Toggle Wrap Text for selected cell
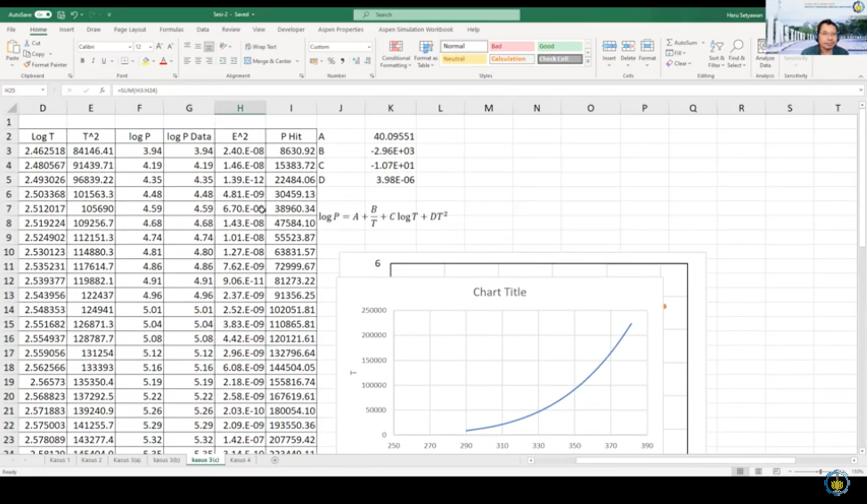The height and width of the screenshot is (504, 867). point(260,46)
